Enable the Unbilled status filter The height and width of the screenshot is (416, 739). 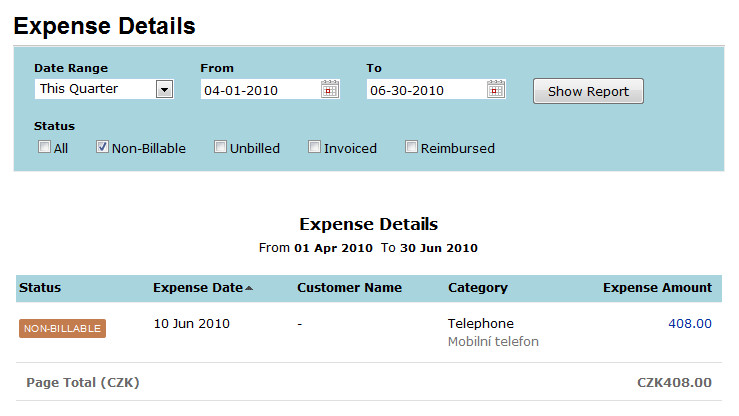point(220,147)
